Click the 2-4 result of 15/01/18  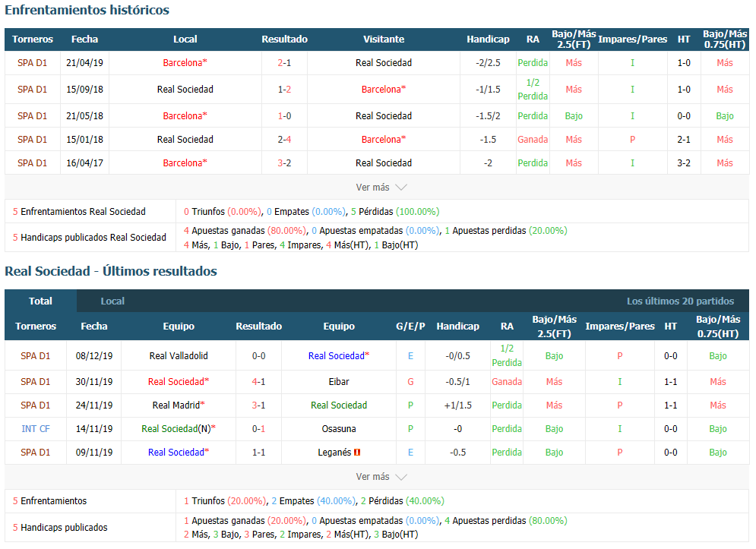coord(284,140)
